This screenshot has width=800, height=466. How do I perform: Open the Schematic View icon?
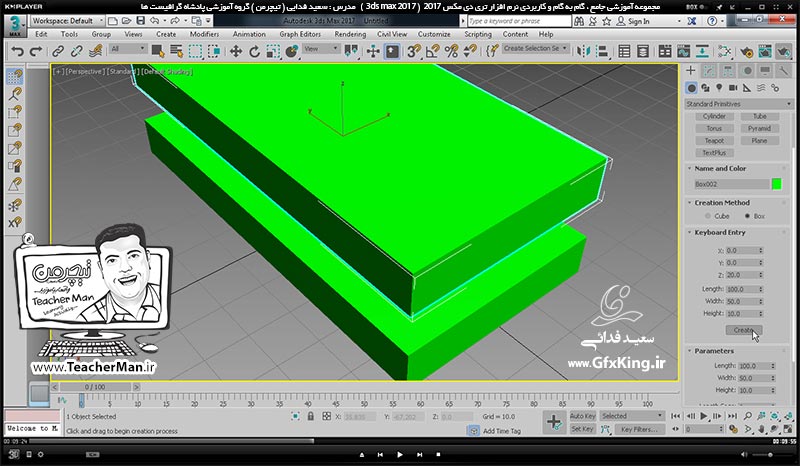pyautogui.click(x=702, y=51)
